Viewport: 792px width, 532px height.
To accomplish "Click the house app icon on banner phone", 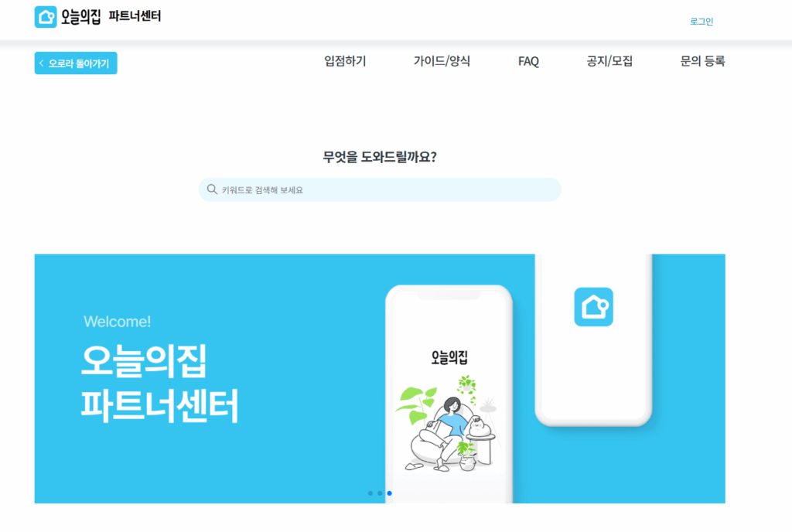I will point(593,307).
